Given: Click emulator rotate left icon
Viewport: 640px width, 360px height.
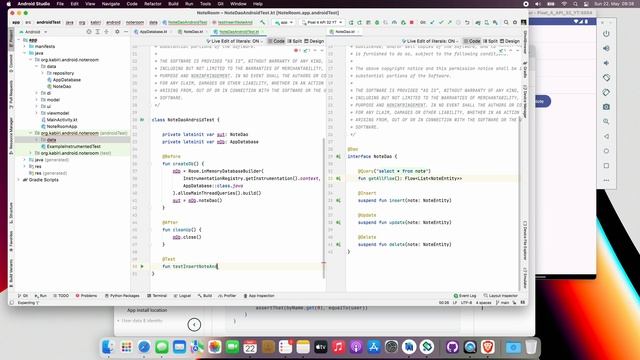Looking at the screenshot, I should pos(606,78).
